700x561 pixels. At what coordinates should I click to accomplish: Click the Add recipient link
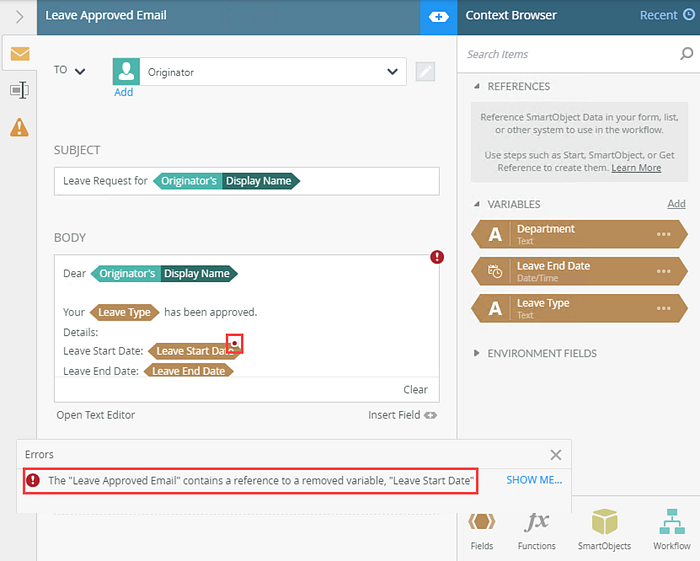click(124, 92)
